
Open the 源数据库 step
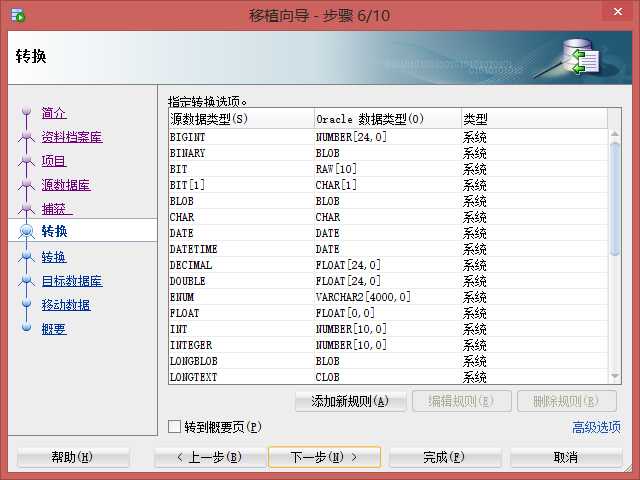tap(66, 185)
